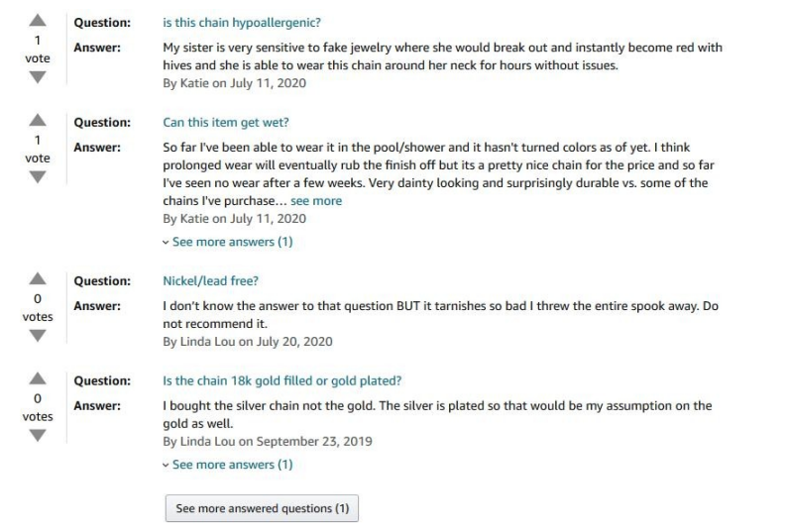Upvote the 18k gold filled question
Viewport: 787px width, 532px height.
[x=38, y=378]
